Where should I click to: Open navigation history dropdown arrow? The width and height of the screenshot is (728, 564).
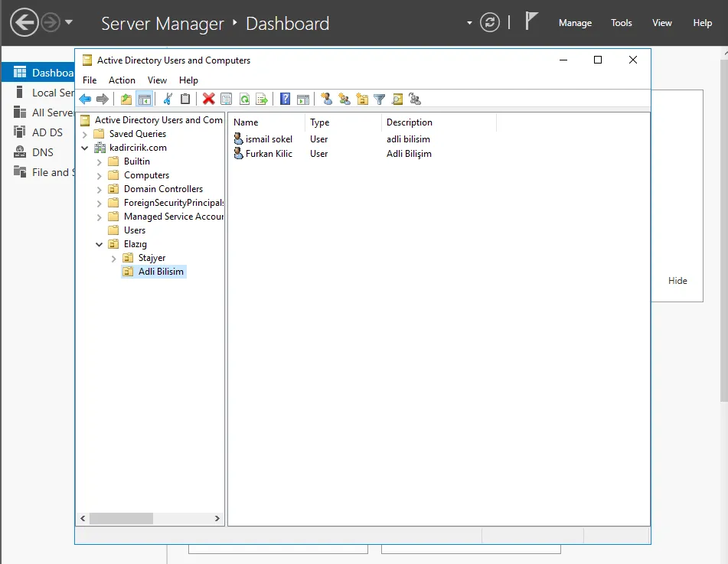(69, 21)
